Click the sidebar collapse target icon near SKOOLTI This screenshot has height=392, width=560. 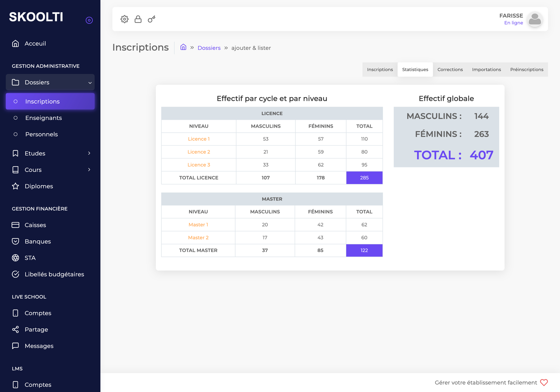(x=89, y=20)
